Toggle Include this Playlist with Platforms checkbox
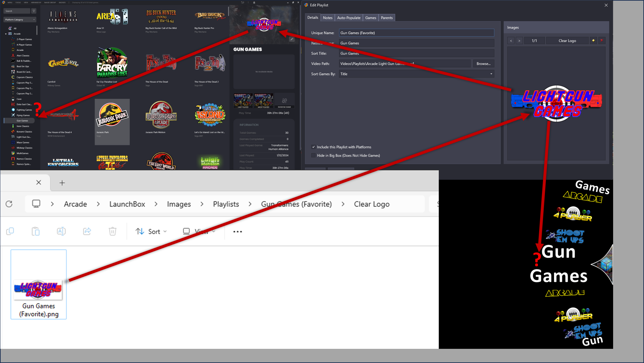Image resolution: width=644 pixels, height=363 pixels. (314, 147)
